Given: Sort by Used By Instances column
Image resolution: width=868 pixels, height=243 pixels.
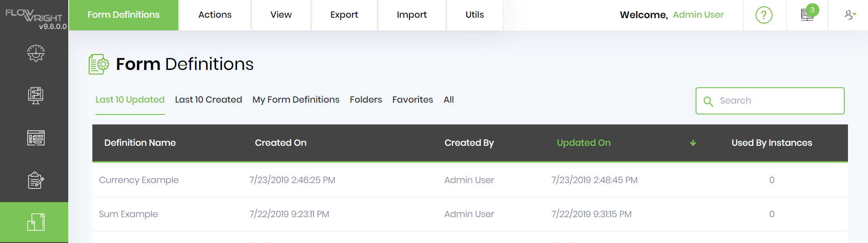Looking at the screenshot, I should pyautogui.click(x=772, y=143).
